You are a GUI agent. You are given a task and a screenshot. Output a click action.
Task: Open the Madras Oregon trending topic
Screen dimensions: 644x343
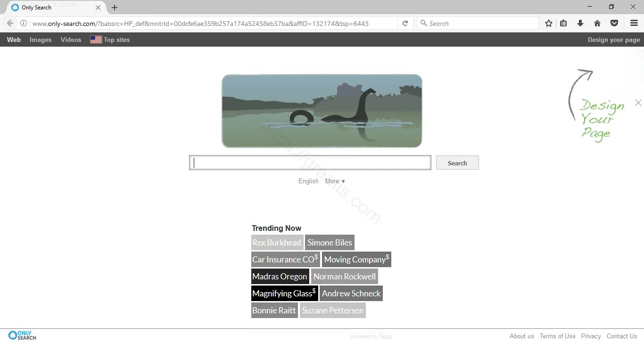pyautogui.click(x=280, y=277)
